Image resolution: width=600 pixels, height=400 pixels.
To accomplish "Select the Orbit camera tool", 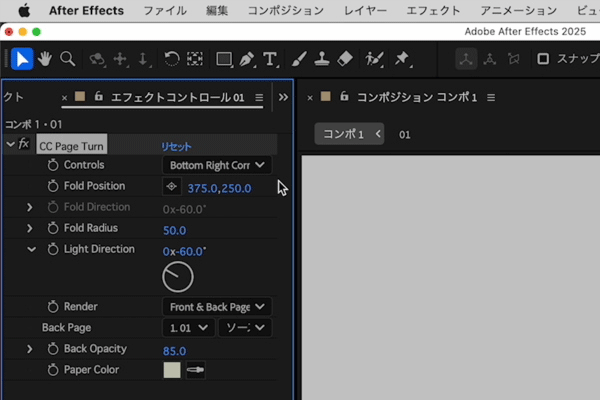I will (x=97, y=59).
